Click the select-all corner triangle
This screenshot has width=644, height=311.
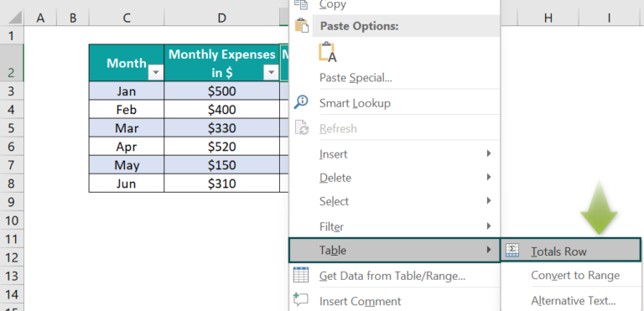(x=14, y=18)
